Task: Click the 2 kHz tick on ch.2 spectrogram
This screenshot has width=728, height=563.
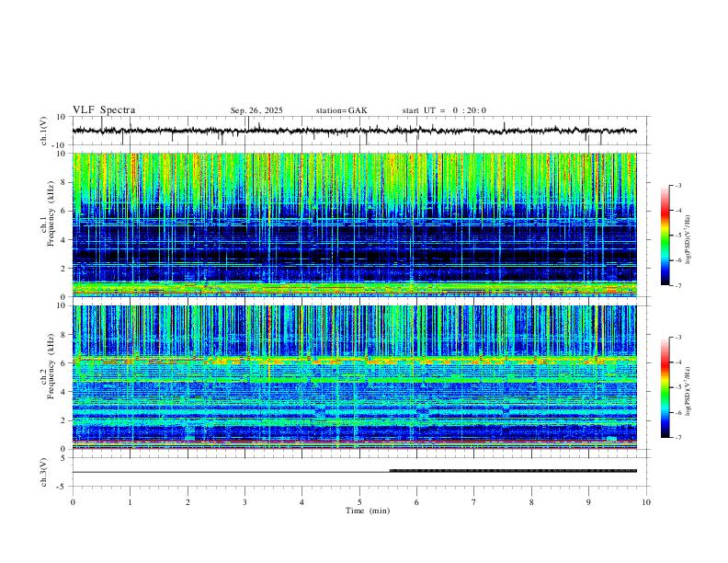Action: point(63,420)
